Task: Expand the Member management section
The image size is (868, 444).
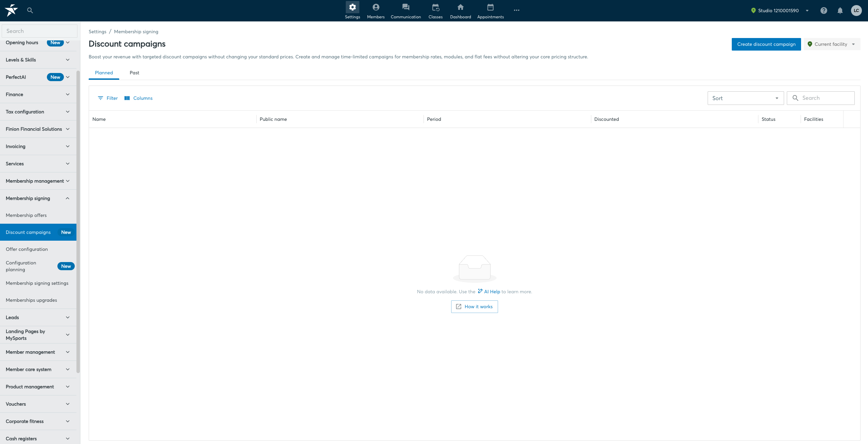Action: pyautogui.click(x=38, y=352)
